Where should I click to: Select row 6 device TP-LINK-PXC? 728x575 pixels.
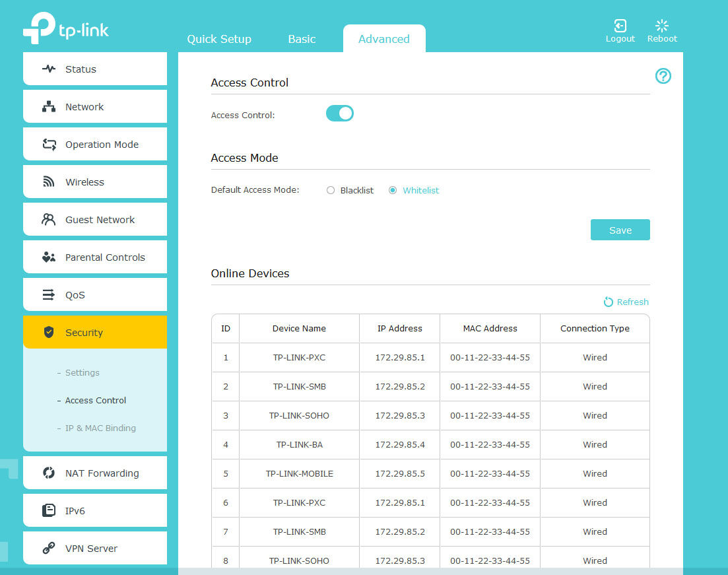[x=299, y=502]
